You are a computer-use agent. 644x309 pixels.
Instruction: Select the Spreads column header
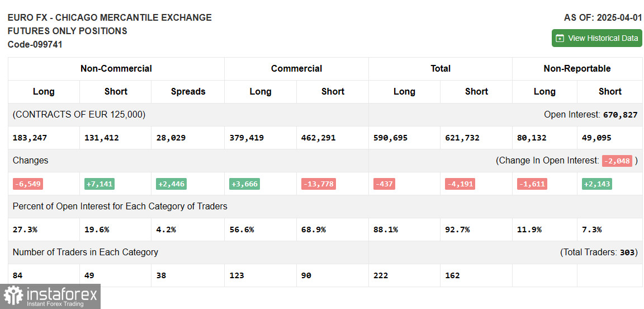(x=188, y=92)
